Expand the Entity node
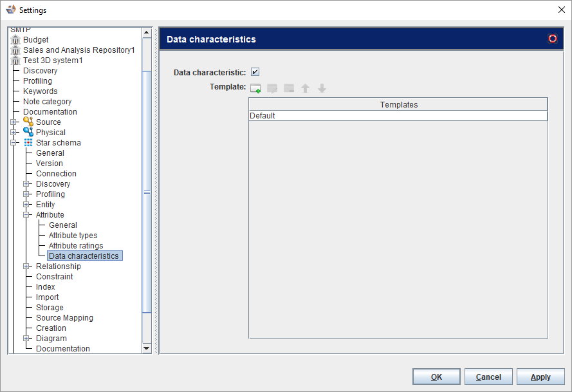This screenshot has width=572, height=392. click(26, 205)
